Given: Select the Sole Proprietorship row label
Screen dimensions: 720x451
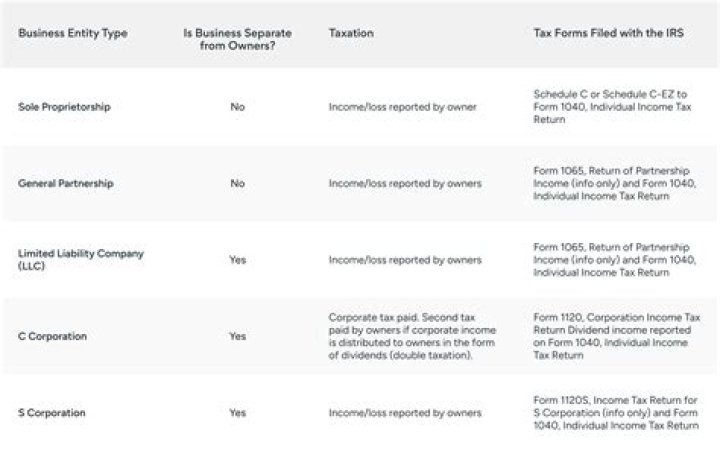Looking at the screenshot, I should tap(64, 107).
